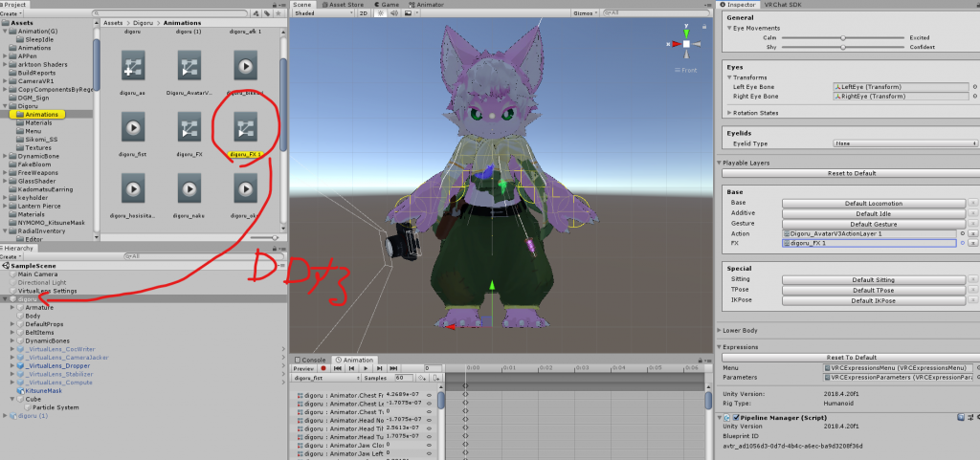Select Particle System in Hierarchy

click(55, 407)
